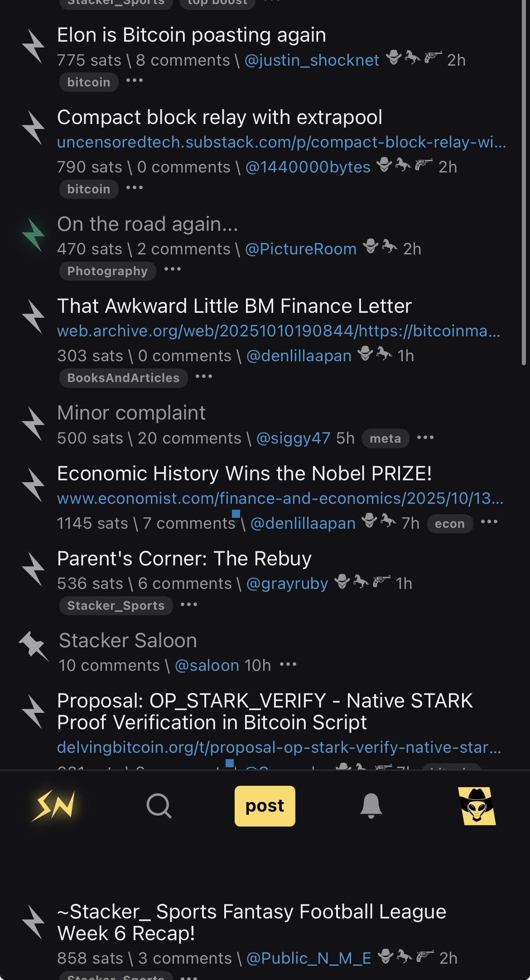Open the Stacker News home logo
The image size is (530, 980).
(53, 806)
